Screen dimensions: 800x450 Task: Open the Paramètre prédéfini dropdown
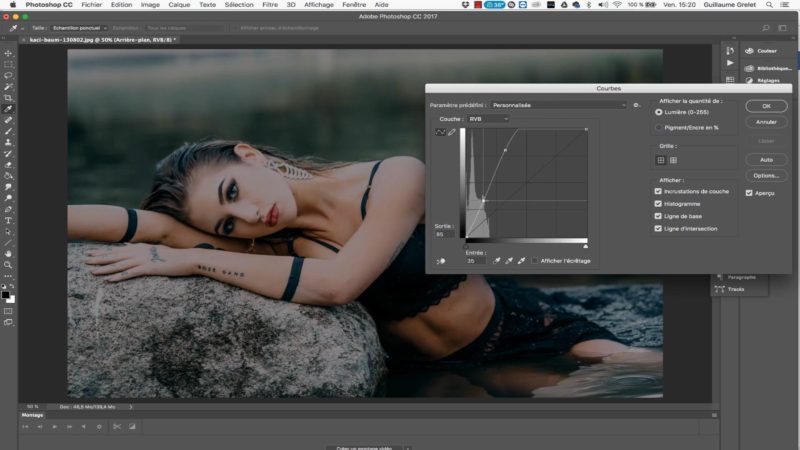click(x=558, y=105)
